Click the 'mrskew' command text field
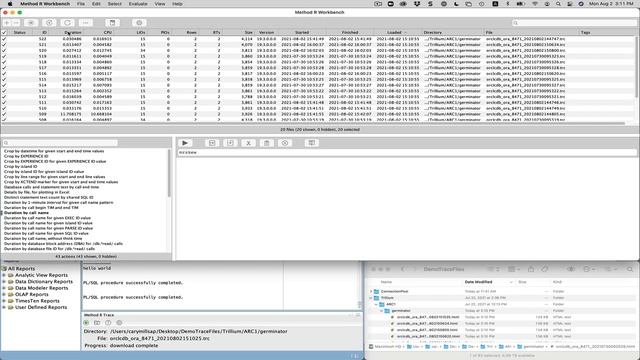 click(407, 152)
